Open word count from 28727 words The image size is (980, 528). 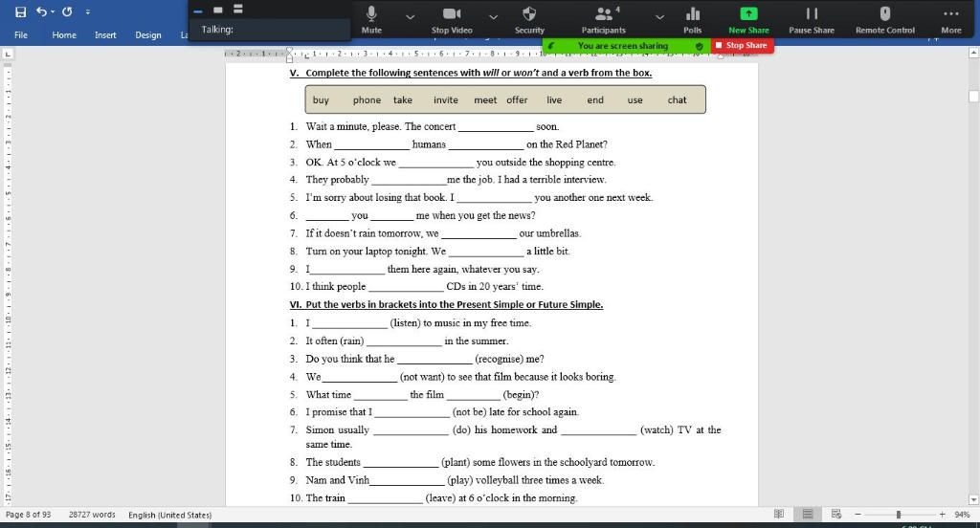[92, 515]
